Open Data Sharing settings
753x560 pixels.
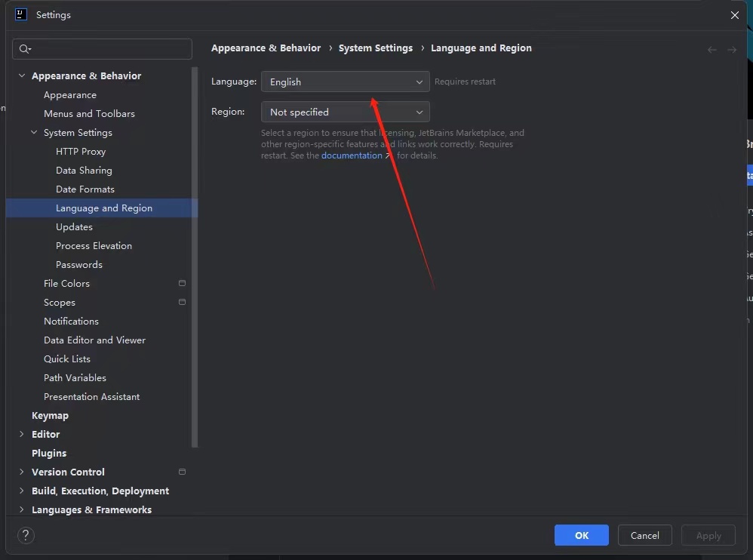84,171
